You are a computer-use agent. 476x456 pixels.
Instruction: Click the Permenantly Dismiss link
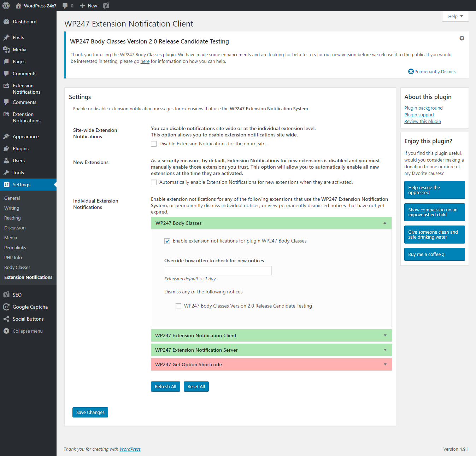click(432, 71)
